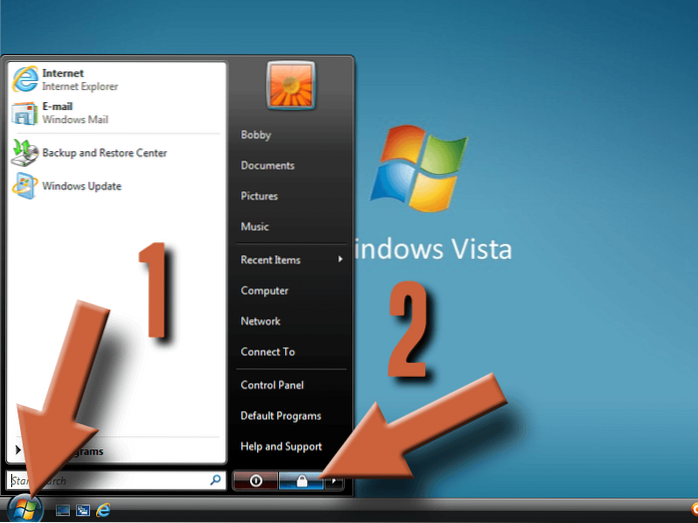Click the Show Desktop quick launch icon
This screenshot has width=698, height=523.
63,510
